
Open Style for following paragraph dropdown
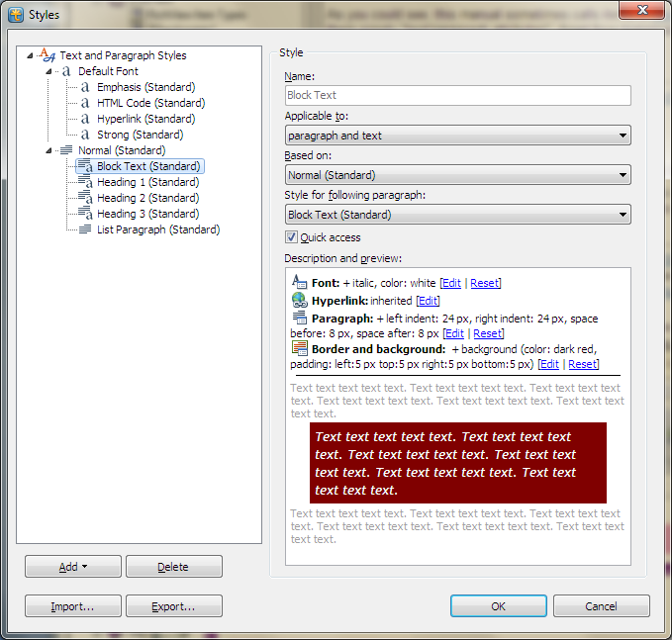[x=457, y=215]
